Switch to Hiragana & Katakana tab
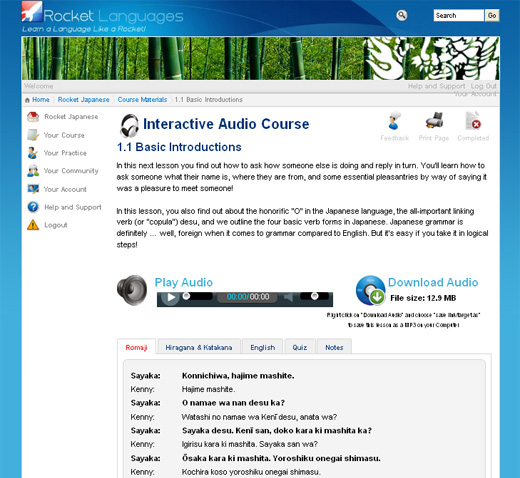520x478 pixels. point(199,347)
